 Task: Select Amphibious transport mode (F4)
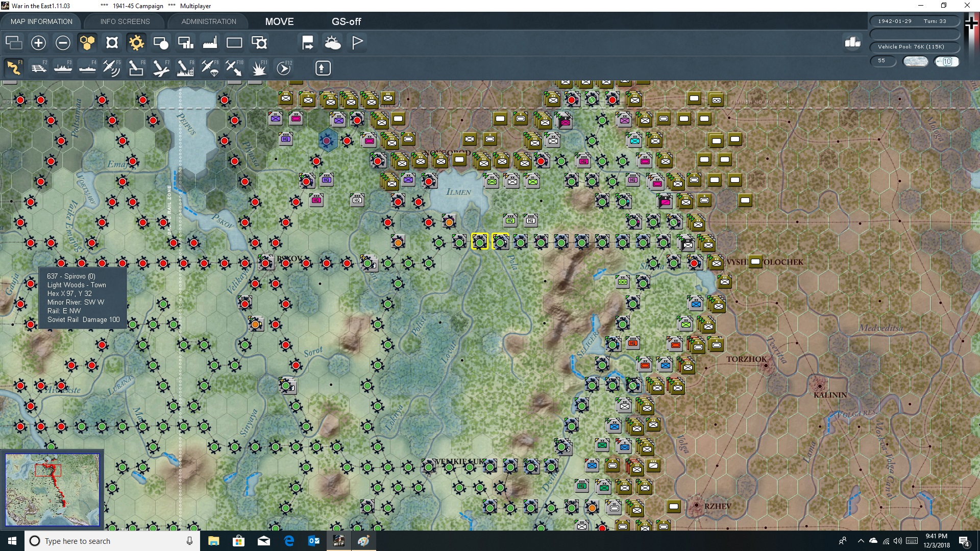click(87, 68)
